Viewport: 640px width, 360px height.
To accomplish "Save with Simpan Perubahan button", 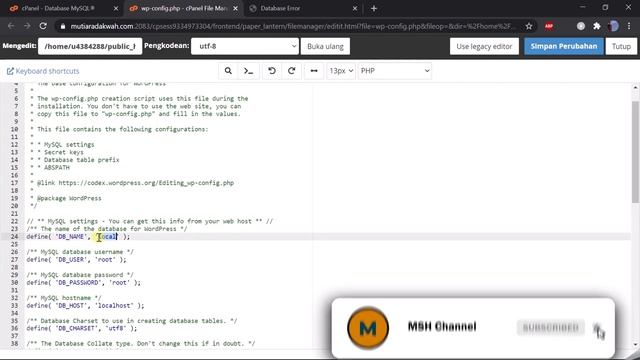I will 564,46.
